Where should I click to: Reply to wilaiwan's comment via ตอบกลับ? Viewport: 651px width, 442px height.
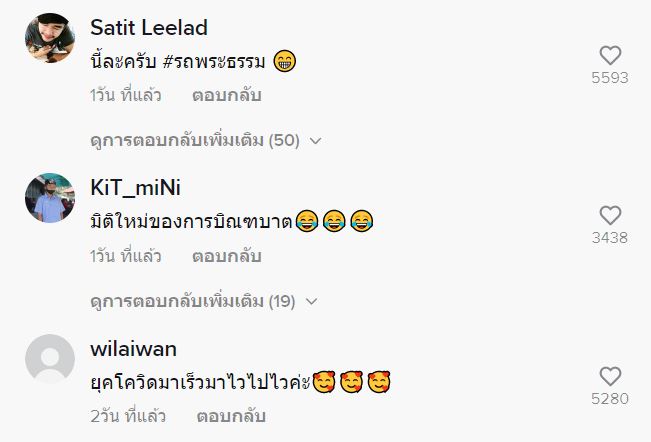[231, 416]
